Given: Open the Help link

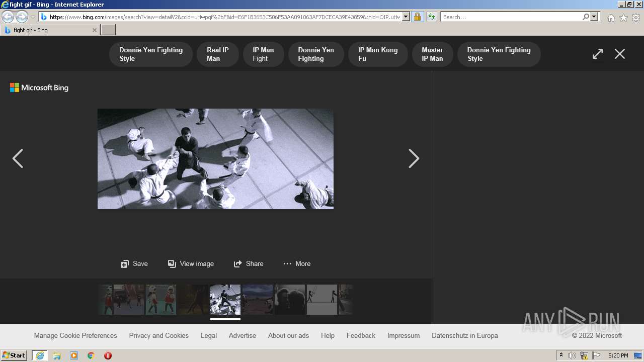Looking at the screenshot, I should 328,335.
